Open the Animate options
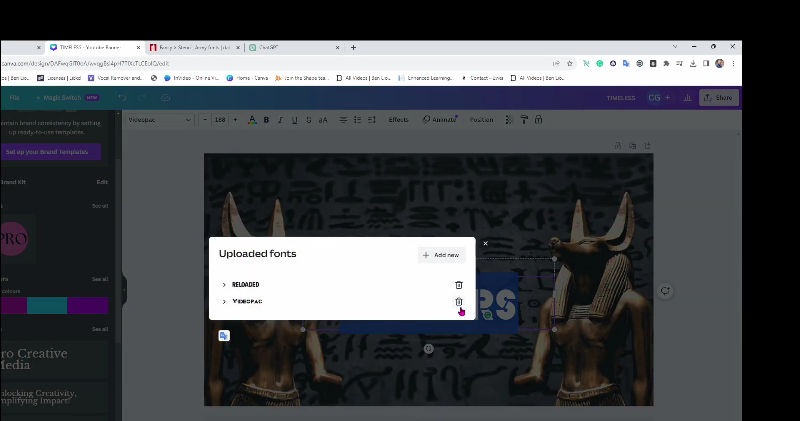This screenshot has height=421, width=800. (x=440, y=120)
